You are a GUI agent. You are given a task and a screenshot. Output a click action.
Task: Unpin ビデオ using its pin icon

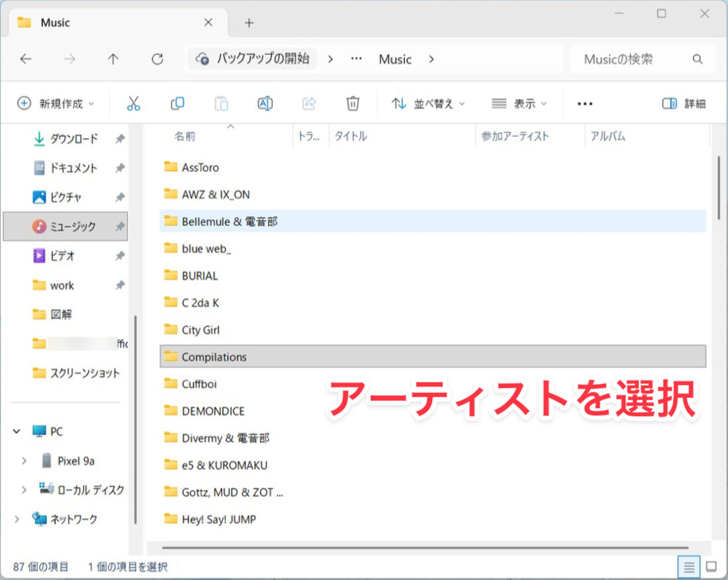(x=120, y=256)
